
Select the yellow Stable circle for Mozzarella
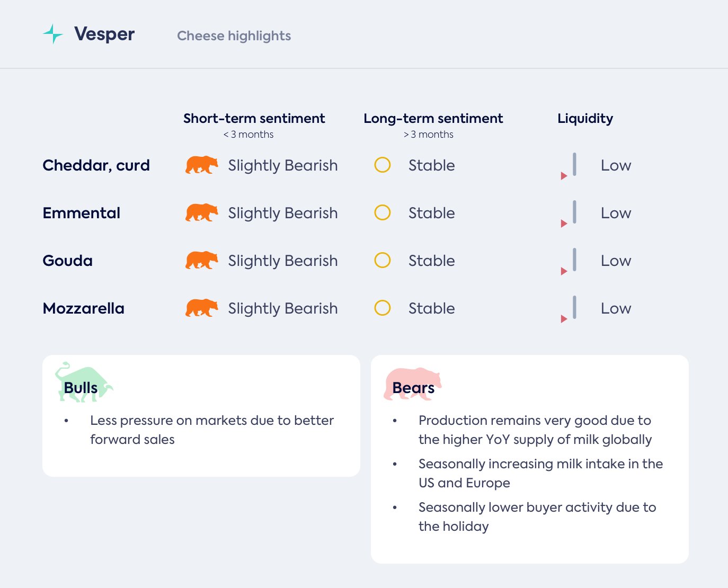tap(383, 308)
